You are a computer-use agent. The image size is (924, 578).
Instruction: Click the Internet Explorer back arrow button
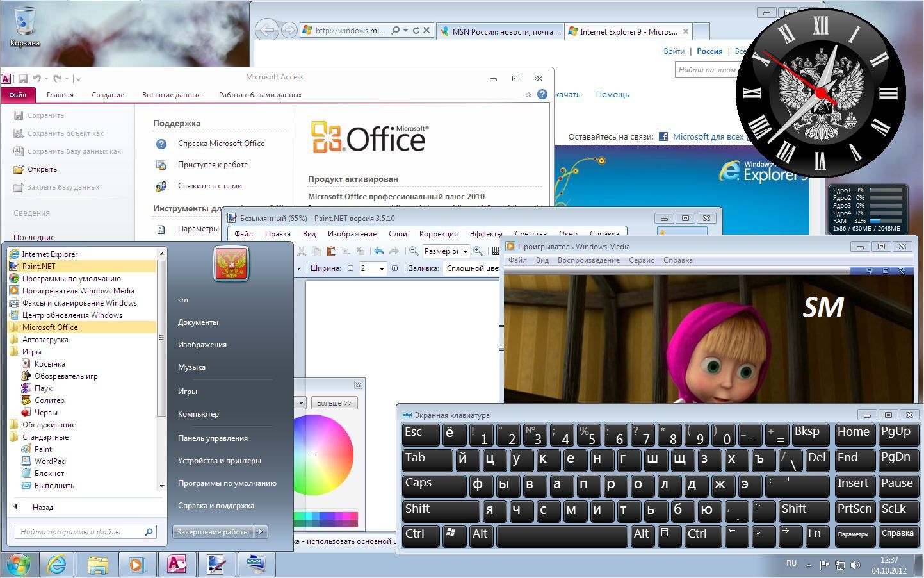(268, 30)
